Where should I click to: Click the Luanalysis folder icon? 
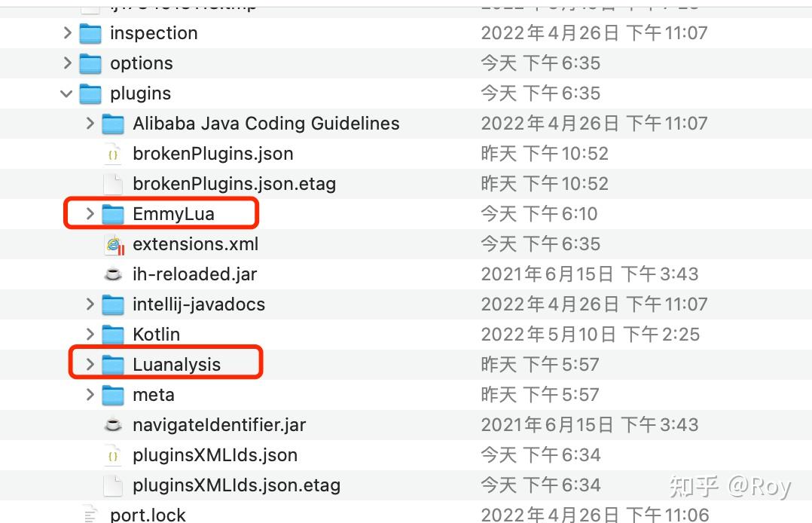pos(113,362)
